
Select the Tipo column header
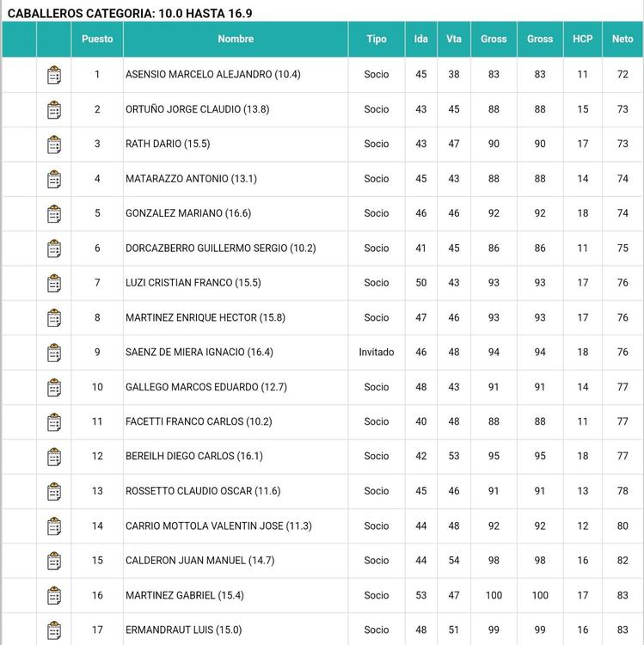tap(377, 40)
